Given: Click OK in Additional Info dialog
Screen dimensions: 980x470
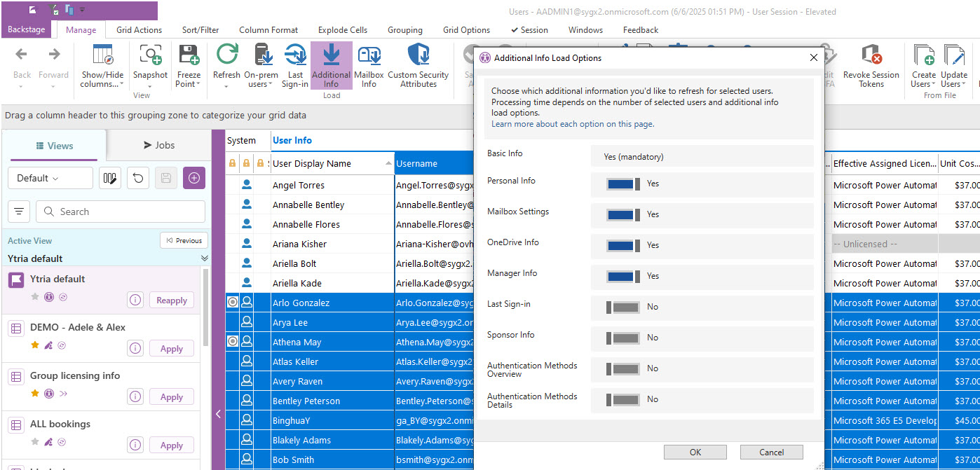Looking at the screenshot, I should pyautogui.click(x=695, y=452).
